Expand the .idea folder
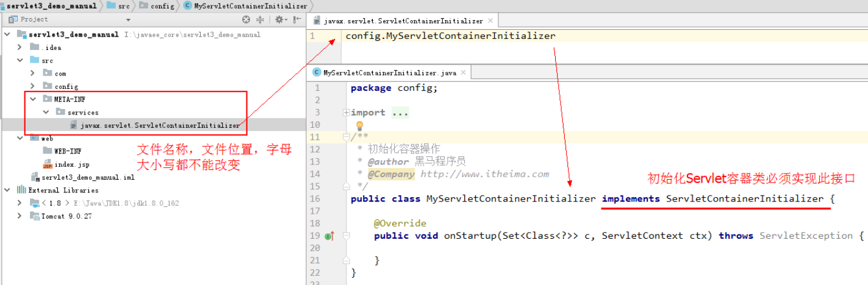This screenshot has width=868, height=285. pos(20,47)
